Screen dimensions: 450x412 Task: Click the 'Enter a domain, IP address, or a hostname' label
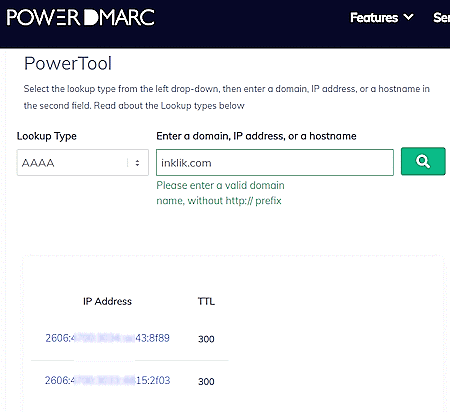click(x=256, y=136)
